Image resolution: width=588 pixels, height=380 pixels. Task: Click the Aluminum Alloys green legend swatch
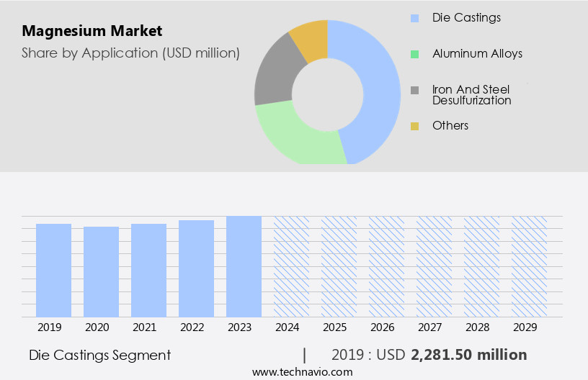click(414, 54)
